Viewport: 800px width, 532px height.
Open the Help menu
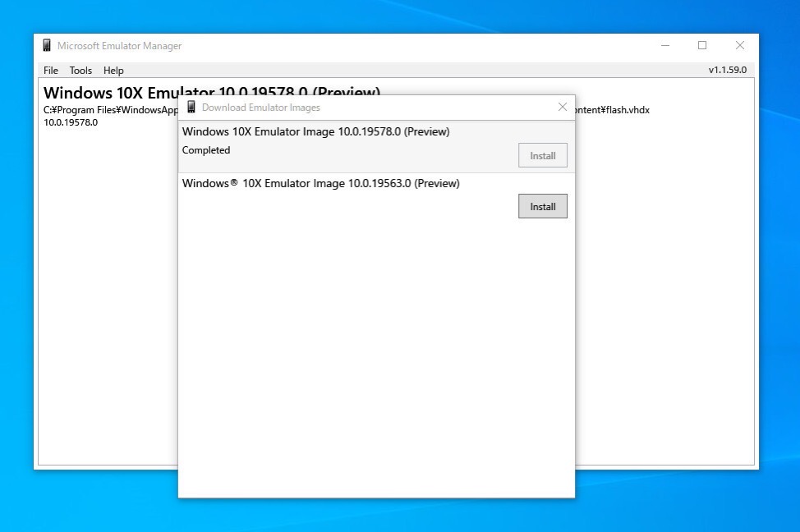click(113, 71)
